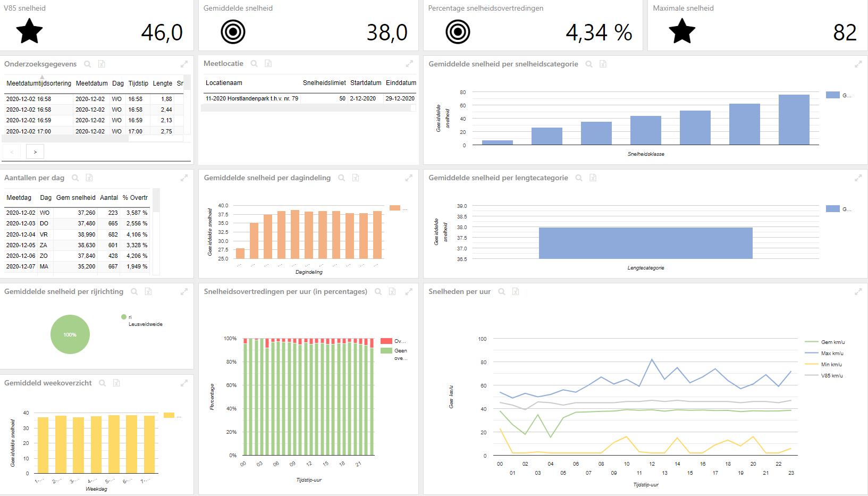868x496 pixels.
Task: Click search icon beside Aantallen per dag
Action: coord(75,178)
